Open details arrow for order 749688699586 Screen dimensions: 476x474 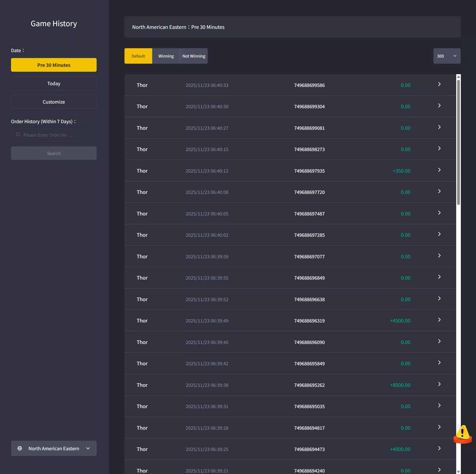click(439, 84)
